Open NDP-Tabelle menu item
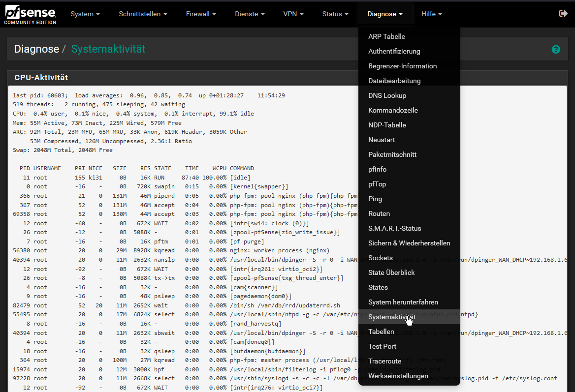Viewport: 575px width, 392px height. pos(409,125)
